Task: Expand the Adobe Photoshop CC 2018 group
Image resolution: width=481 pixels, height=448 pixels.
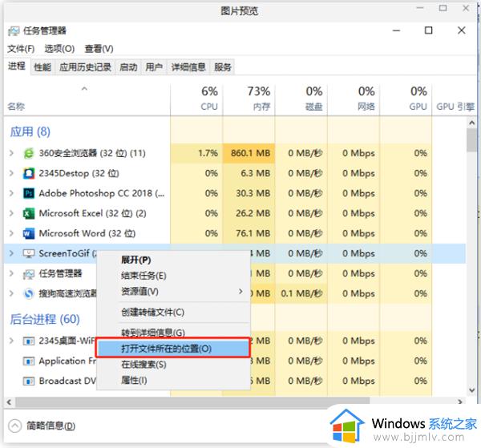Action: click(11, 193)
